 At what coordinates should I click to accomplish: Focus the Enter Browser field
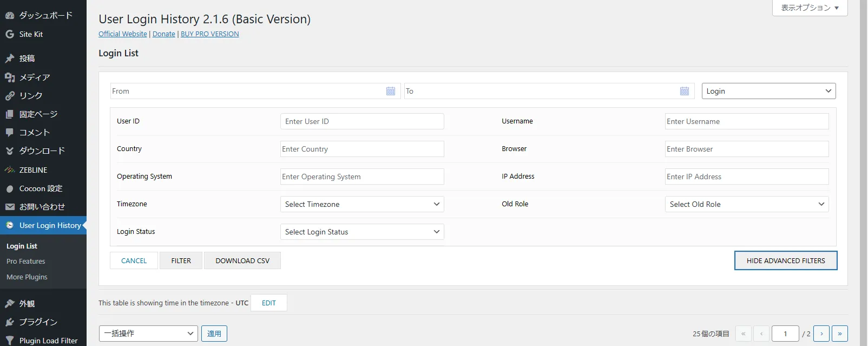coord(747,149)
